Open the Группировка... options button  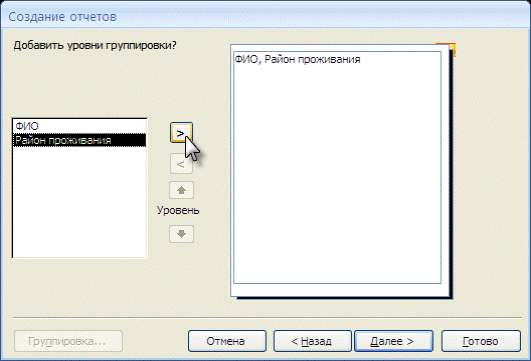68,341
